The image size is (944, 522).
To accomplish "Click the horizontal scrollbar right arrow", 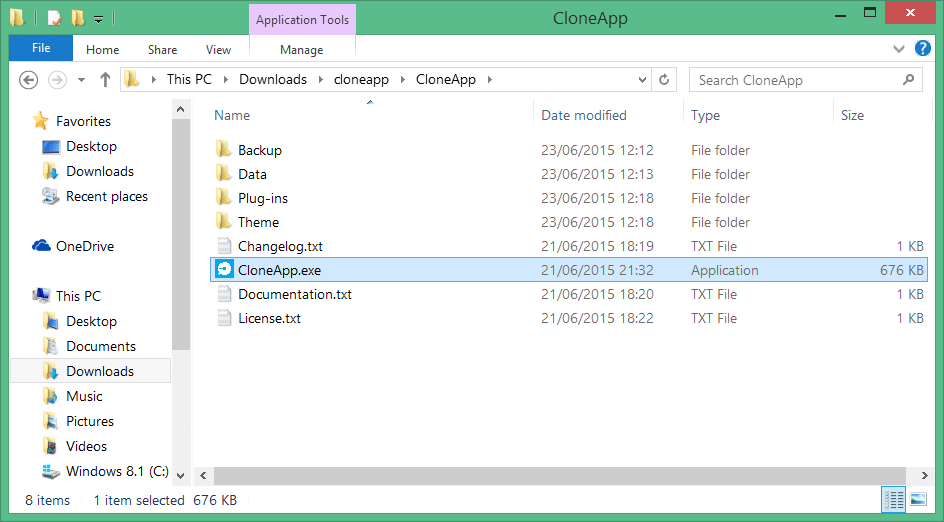I will tap(924, 476).
